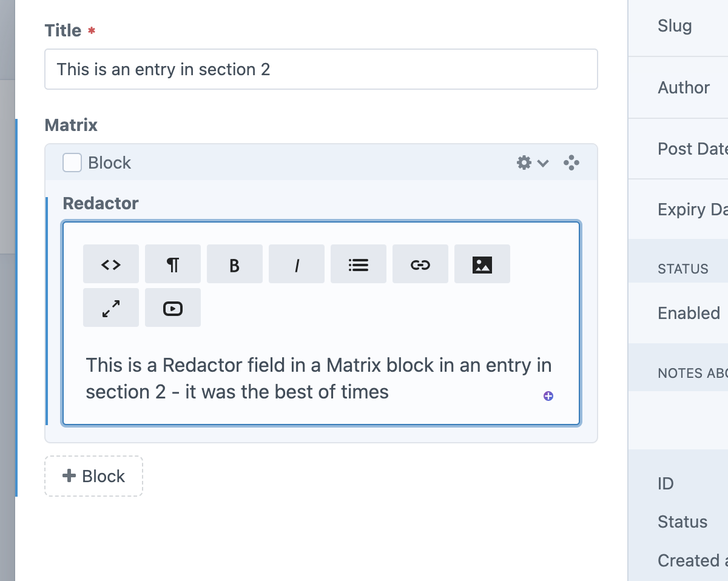
Task: Select the paragraph format icon
Action: [173, 264]
